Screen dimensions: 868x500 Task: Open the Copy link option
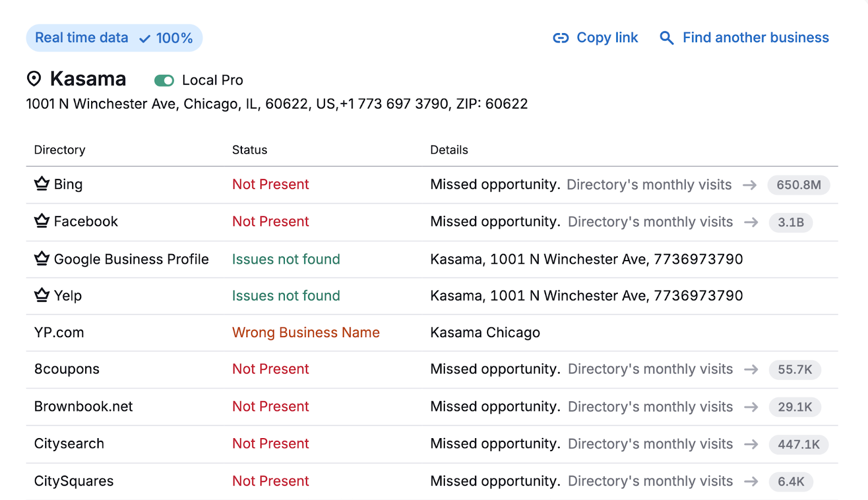[x=607, y=37]
